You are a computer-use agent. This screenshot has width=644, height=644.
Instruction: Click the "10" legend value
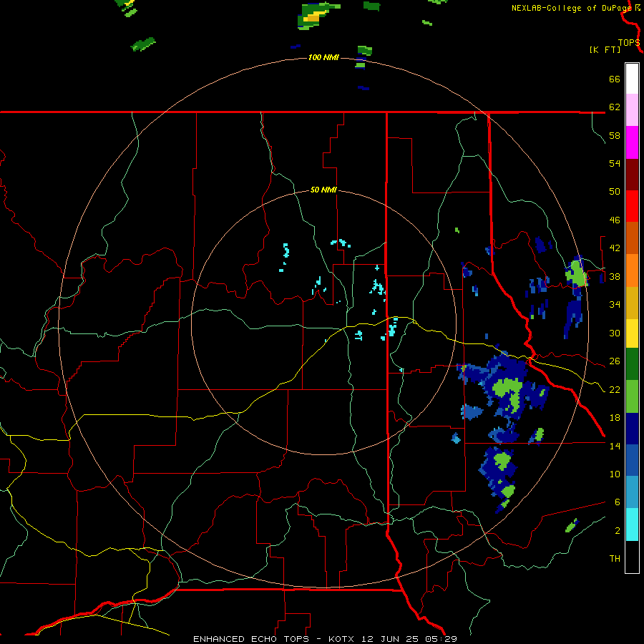click(615, 474)
